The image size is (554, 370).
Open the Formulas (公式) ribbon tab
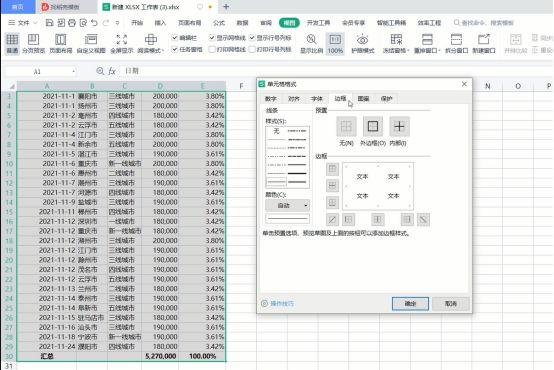[x=219, y=23]
